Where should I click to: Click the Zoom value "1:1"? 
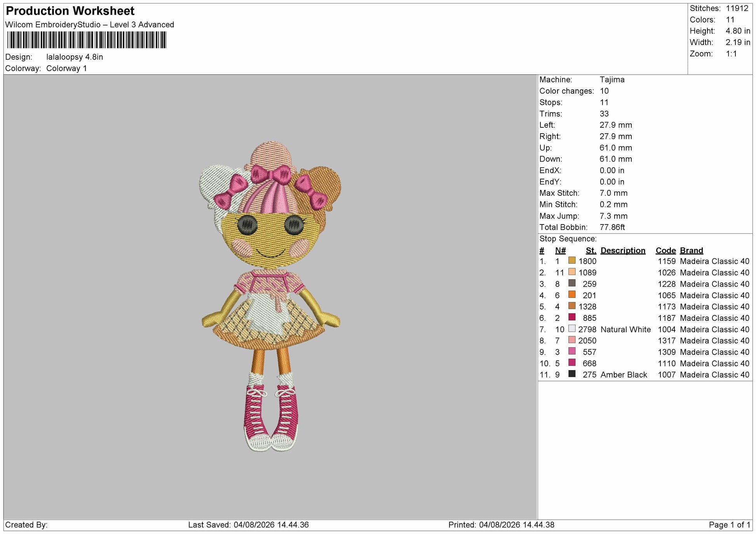pyautogui.click(x=732, y=54)
